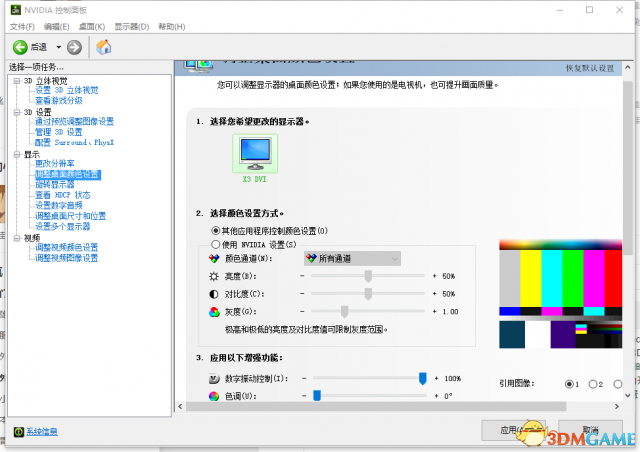Select the X3 DVI monitor thumbnail
640x452 pixels.
255,154
